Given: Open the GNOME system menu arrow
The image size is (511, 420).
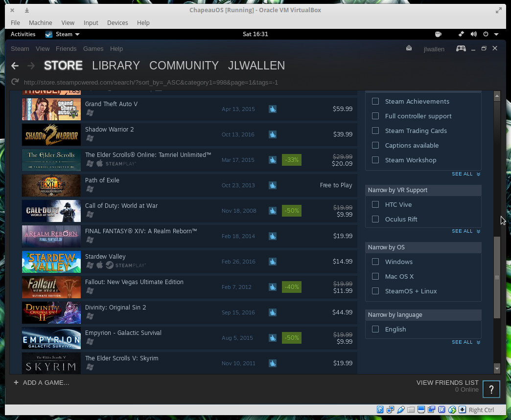Looking at the screenshot, I should pyautogui.click(x=496, y=34).
